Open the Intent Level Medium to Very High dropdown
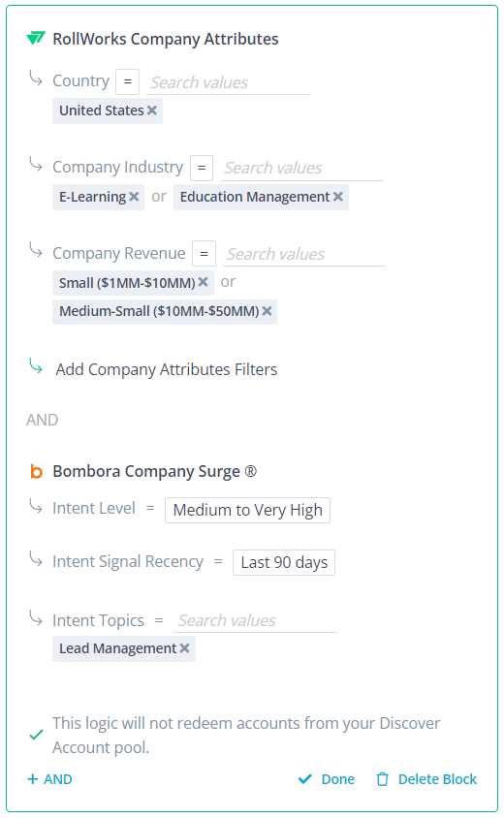 pyautogui.click(x=247, y=510)
